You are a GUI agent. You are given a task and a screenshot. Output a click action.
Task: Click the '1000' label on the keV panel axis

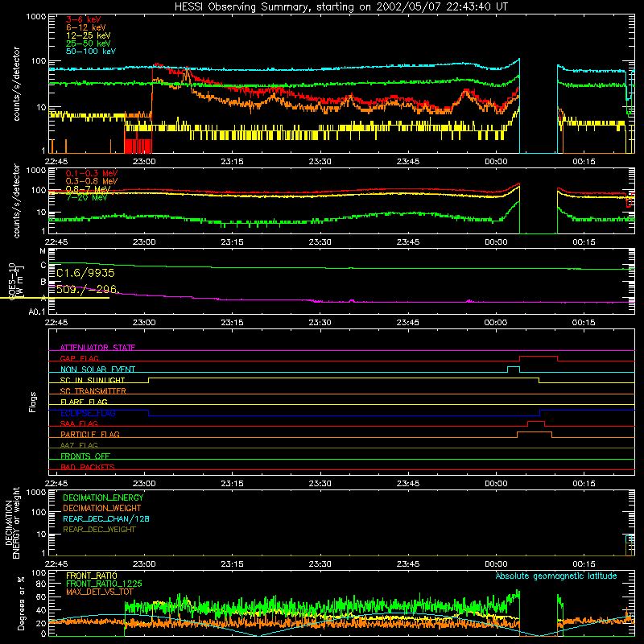pyautogui.click(x=36, y=17)
